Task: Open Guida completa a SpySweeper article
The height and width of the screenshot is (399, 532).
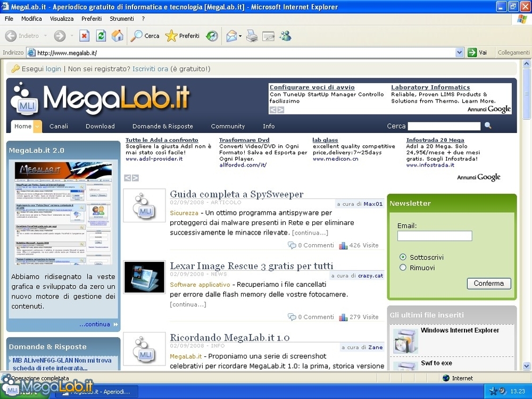Action: pos(237,194)
